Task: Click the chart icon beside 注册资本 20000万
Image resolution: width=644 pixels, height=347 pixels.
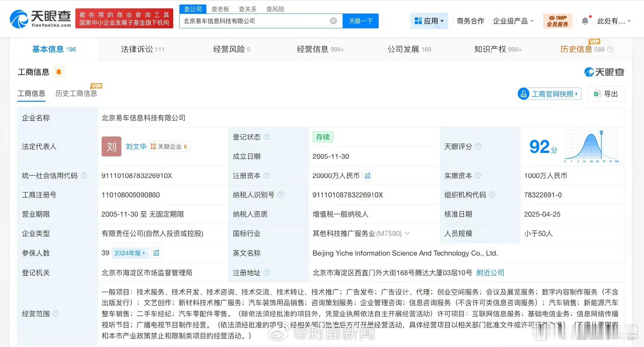Action: point(367,176)
